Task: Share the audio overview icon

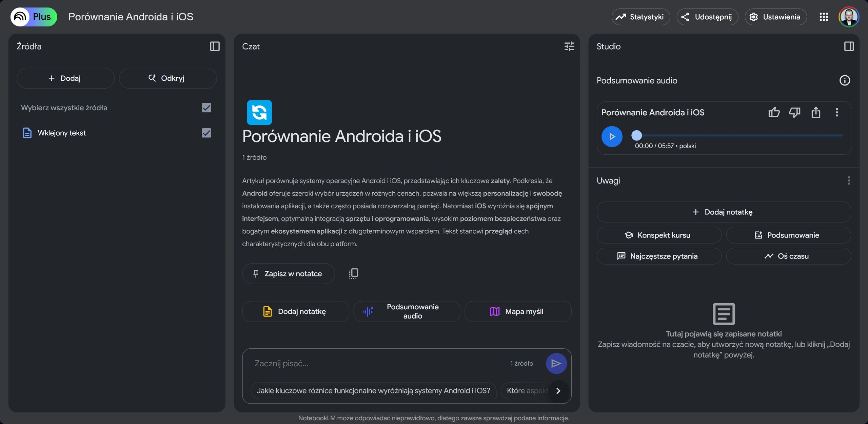Action: point(816,112)
